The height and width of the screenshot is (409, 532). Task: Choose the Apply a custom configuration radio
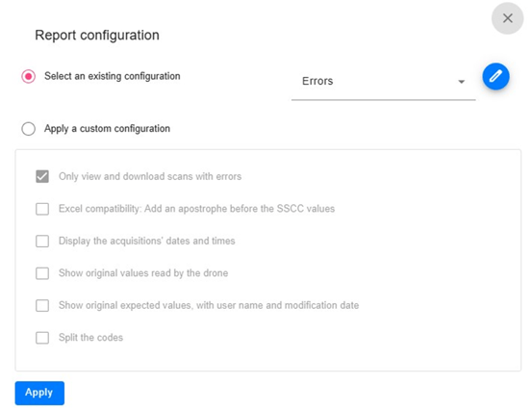pyautogui.click(x=29, y=129)
